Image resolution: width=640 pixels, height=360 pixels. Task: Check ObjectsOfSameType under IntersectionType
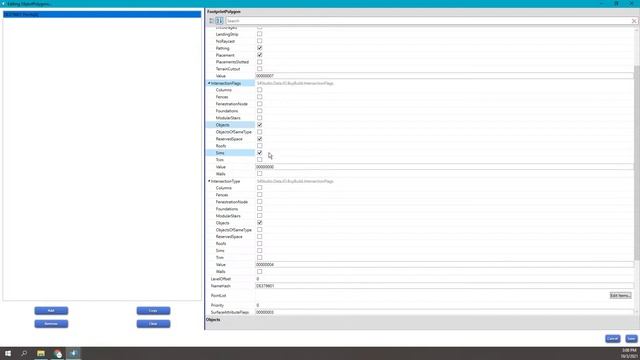tap(260, 230)
